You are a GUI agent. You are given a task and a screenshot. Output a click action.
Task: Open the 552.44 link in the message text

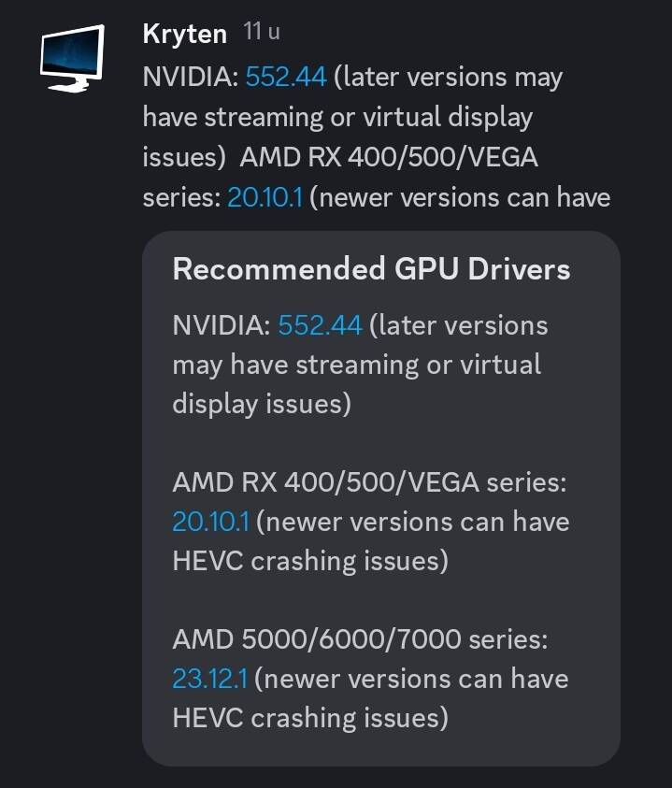[x=286, y=77]
